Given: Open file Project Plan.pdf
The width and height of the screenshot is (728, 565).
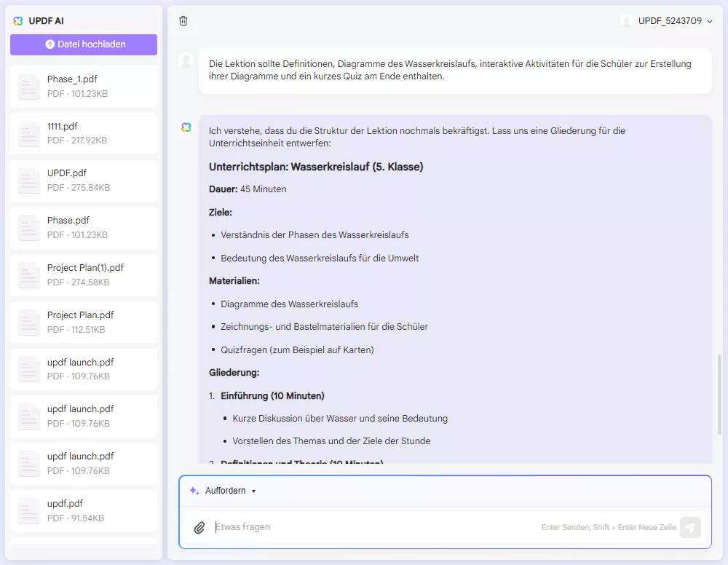Looking at the screenshot, I should click(84, 323).
